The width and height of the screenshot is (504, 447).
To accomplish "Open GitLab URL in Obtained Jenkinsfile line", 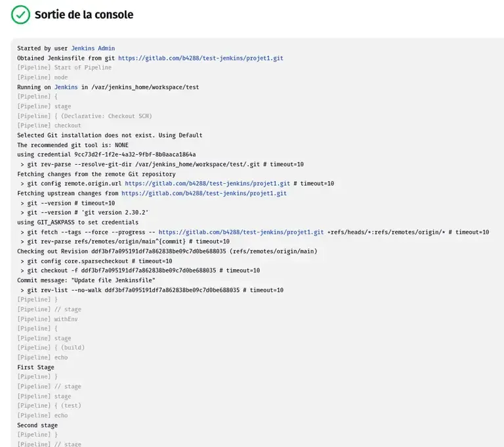I will 200,58.
